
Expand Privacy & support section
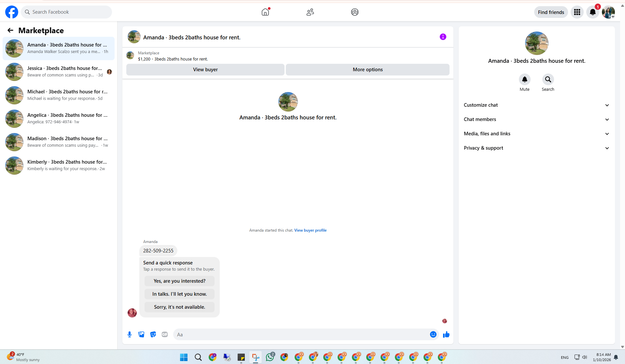(536, 148)
